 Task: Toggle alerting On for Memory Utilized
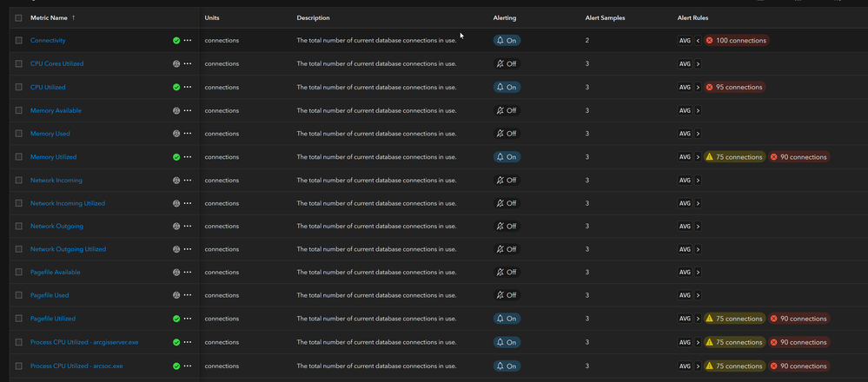[507, 157]
